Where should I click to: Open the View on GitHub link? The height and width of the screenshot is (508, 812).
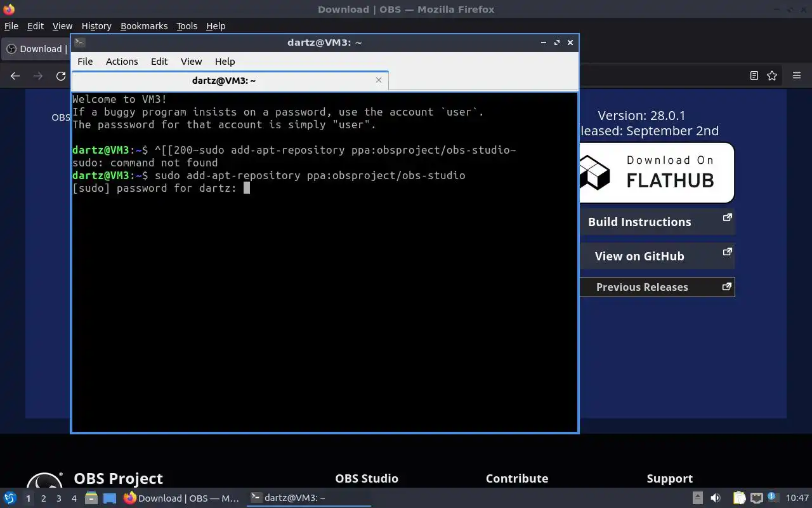click(657, 256)
